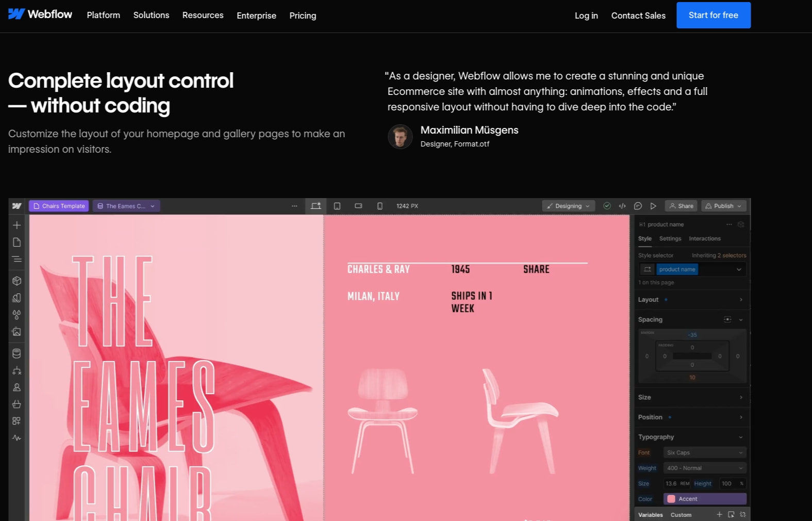Click the font size 13.6 REM field
The width and height of the screenshot is (812, 521).
click(x=677, y=483)
